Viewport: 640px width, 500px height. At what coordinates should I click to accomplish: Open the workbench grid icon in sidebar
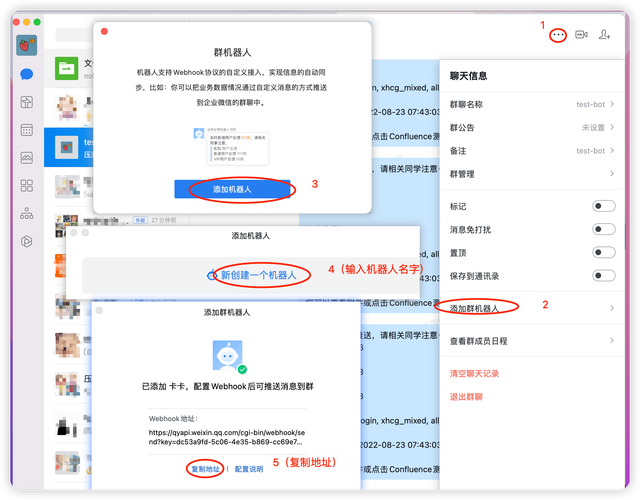click(27, 186)
